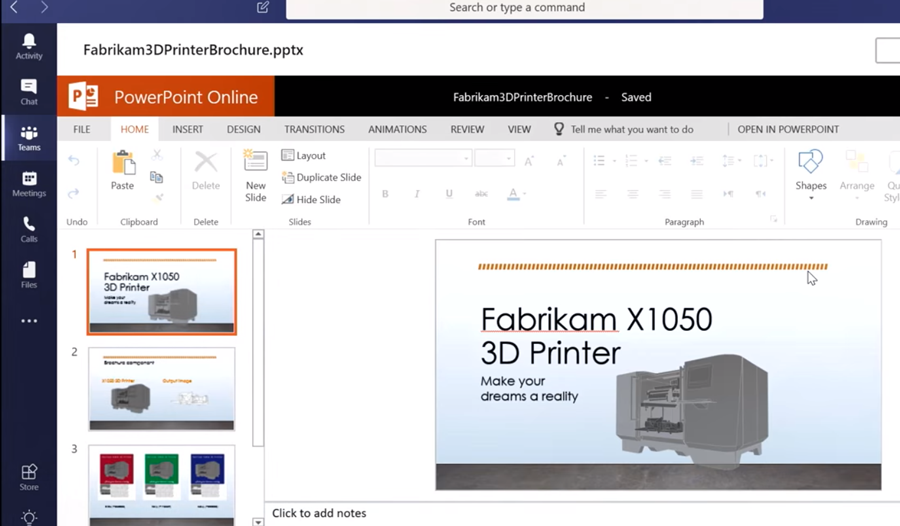900x526 pixels.
Task: Expand the bullets list dropdown
Action: pos(614,161)
